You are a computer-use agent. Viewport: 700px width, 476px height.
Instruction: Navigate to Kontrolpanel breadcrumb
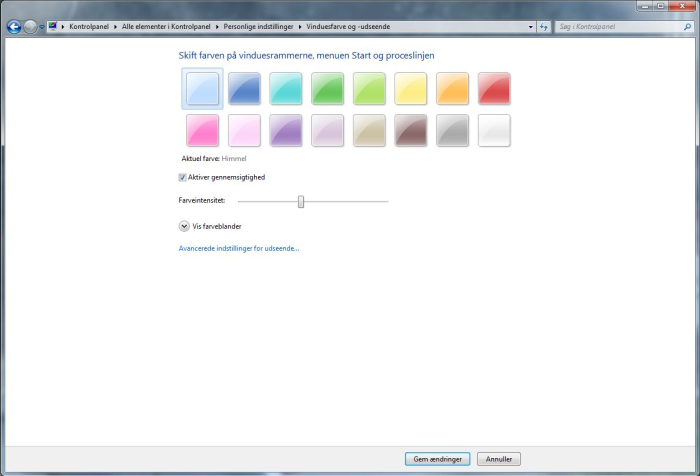(x=89, y=27)
